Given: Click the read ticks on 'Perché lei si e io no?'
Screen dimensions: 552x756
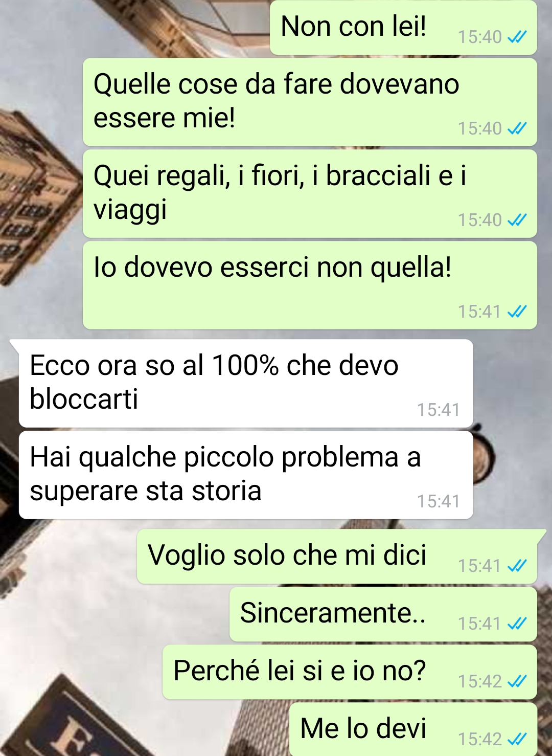Looking at the screenshot, I should 517,681.
